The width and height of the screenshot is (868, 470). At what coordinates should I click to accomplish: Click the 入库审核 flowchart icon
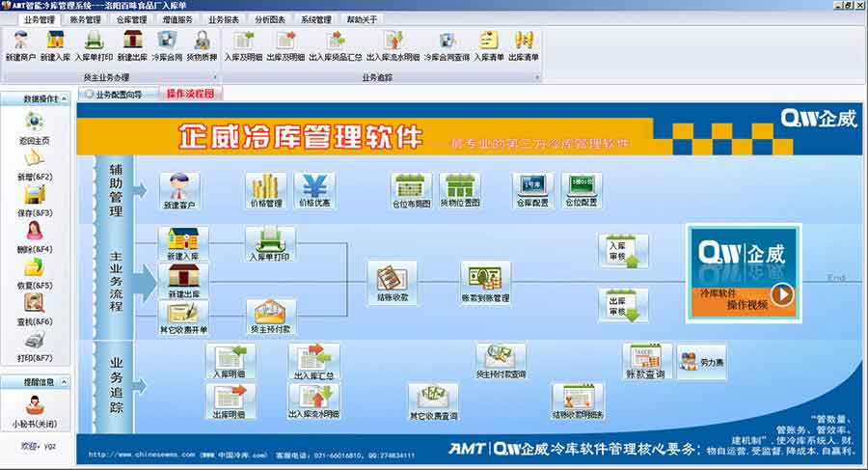pyautogui.click(x=623, y=251)
